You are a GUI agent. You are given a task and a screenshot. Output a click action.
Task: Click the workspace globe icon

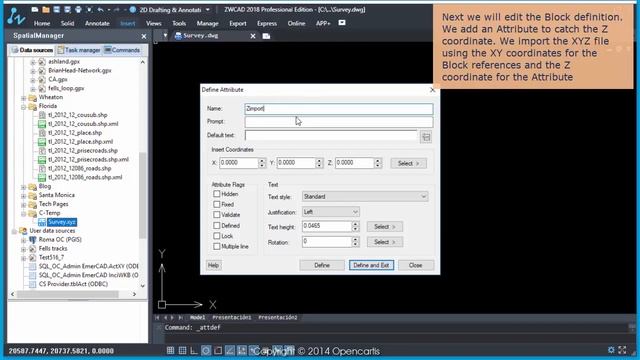pos(133,9)
